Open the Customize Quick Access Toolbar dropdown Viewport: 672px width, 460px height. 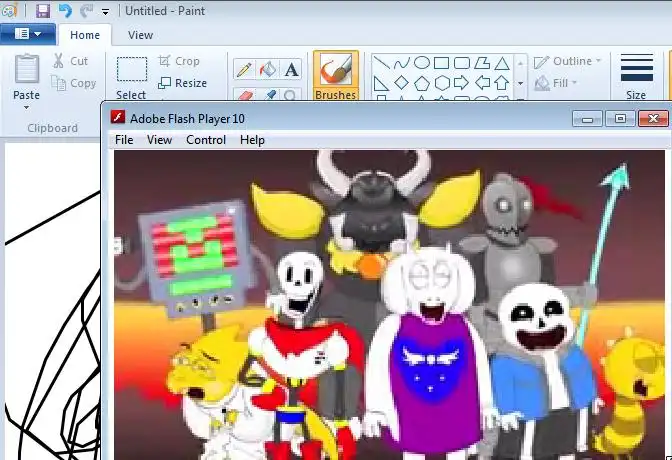pyautogui.click(x=105, y=12)
